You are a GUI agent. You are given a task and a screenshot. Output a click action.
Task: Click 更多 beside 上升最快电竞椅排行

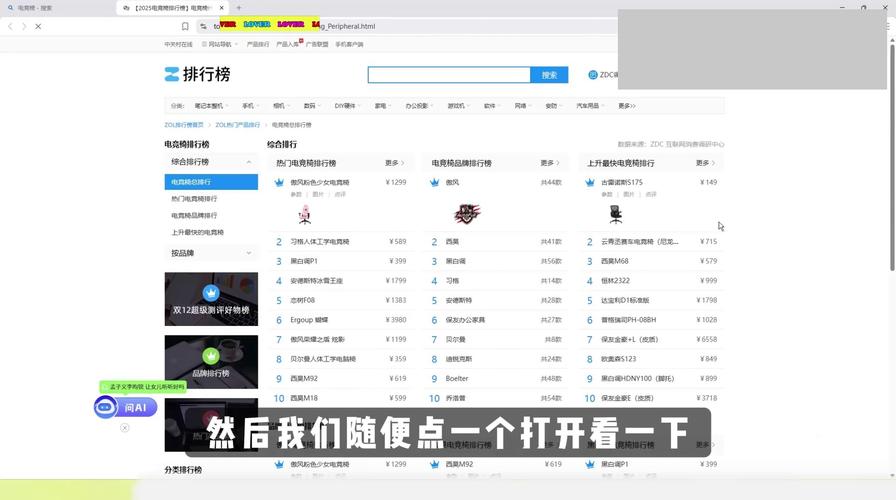[705, 163]
